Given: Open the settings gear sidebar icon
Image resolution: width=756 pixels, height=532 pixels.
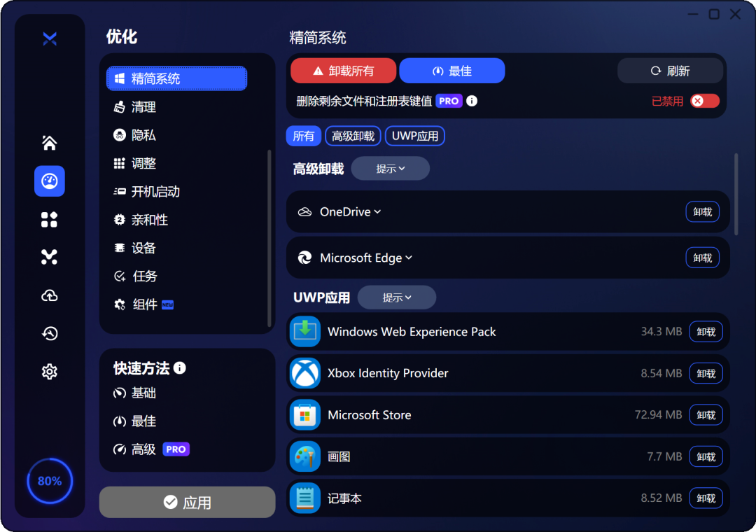Looking at the screenshot, I should [49, 372].
